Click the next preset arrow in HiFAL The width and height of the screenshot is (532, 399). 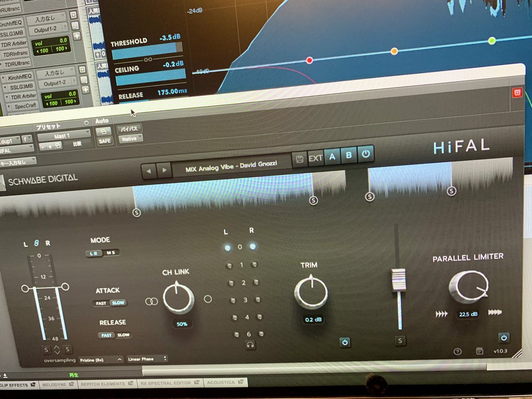pyautogui.click(x=164, y=170)
